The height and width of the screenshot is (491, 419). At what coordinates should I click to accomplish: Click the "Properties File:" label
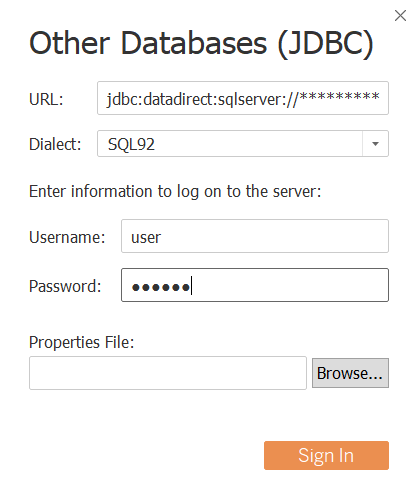pos(82,342)
